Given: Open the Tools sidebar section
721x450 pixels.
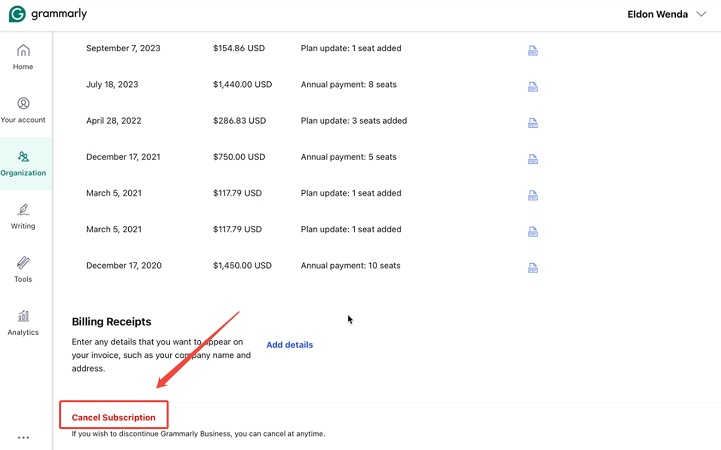Looking at the screenshot, I should (x=23, y=270).
